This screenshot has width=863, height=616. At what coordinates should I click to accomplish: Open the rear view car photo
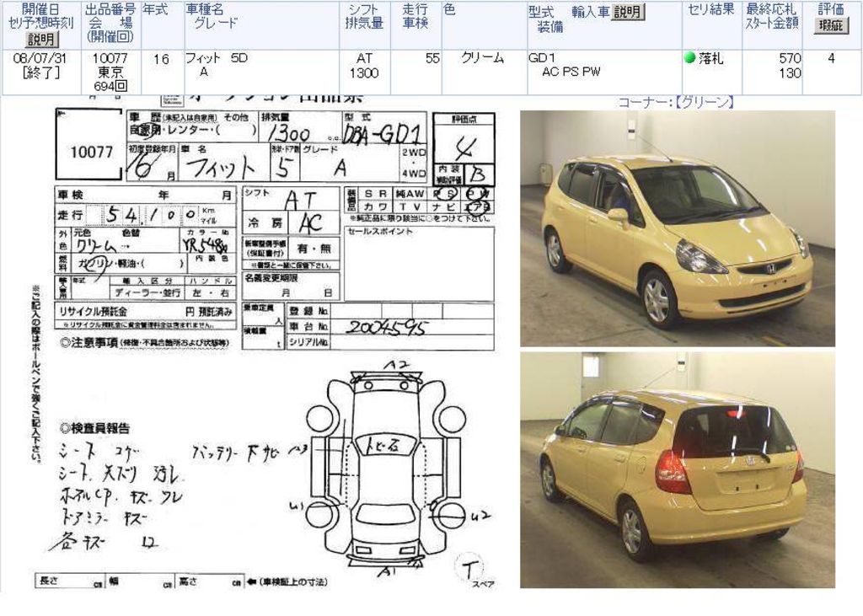pos(677,469)
